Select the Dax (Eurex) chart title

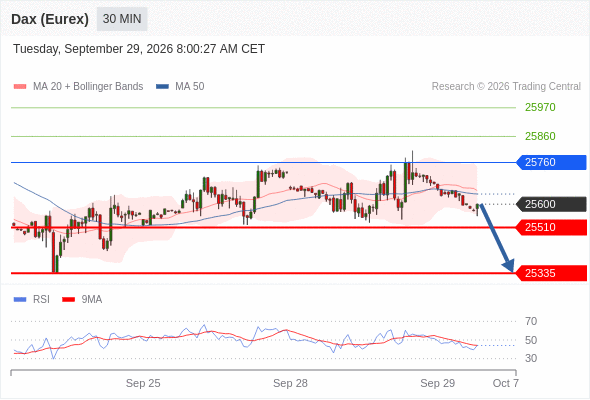(x=50, y=19)
